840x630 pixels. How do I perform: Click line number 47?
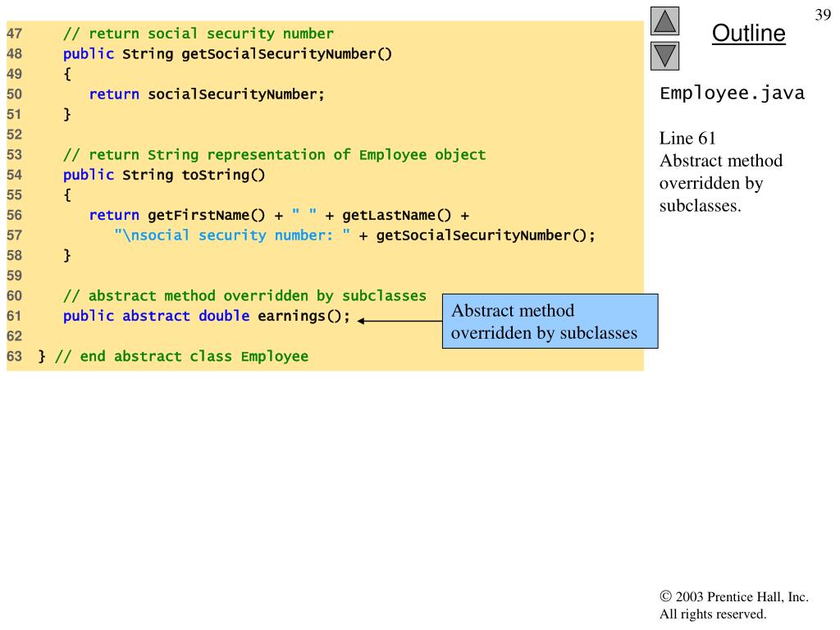tap(15, 34)
